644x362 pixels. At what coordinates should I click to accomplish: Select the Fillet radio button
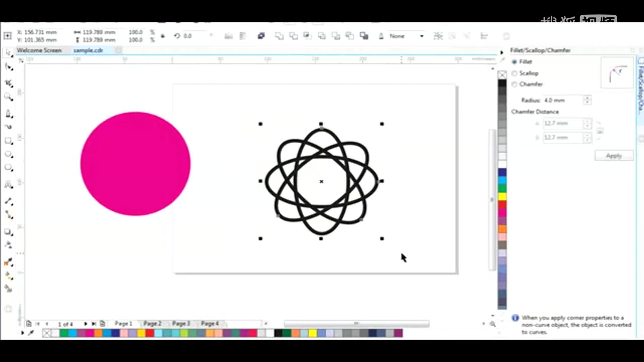coord(514,62)
